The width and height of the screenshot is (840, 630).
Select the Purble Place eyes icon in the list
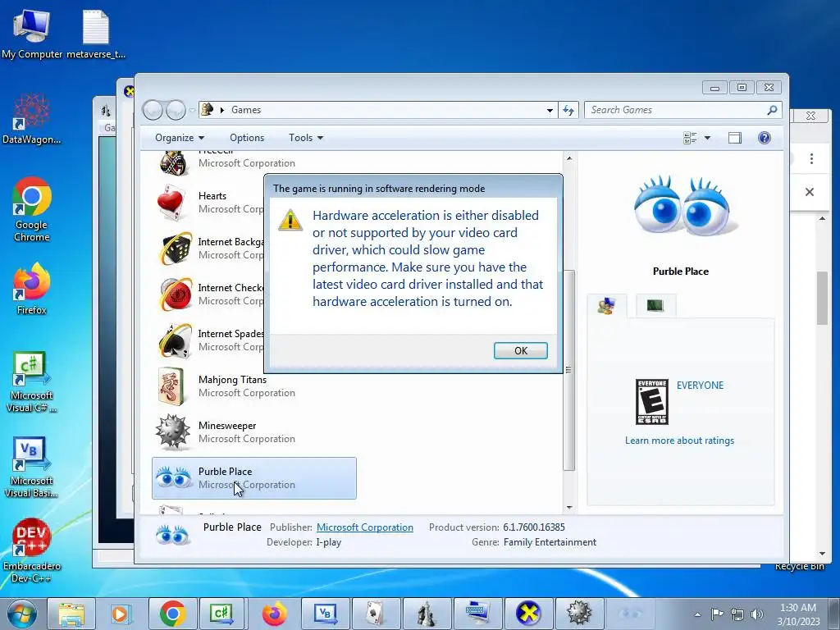pyautogui.click(x=173, y=477)
